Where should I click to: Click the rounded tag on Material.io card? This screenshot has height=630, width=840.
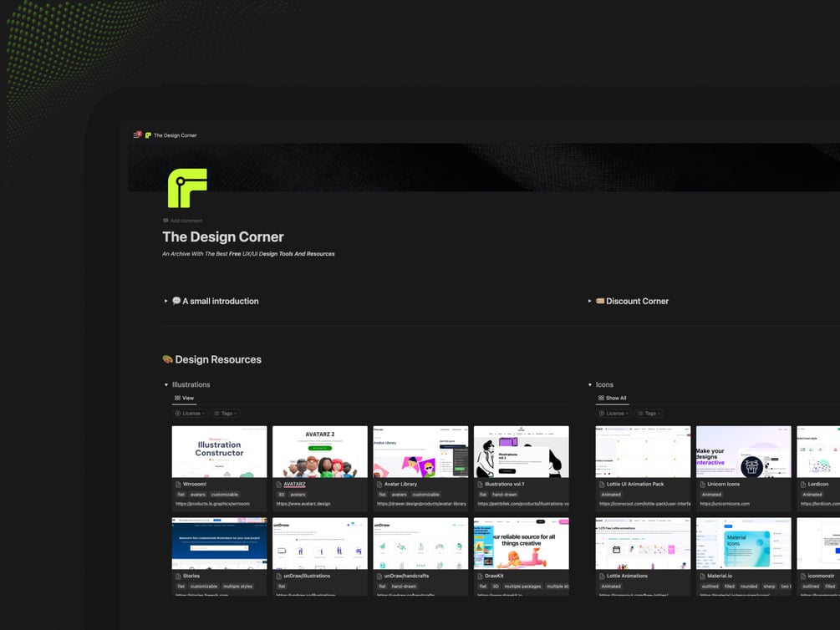[749, 587]
